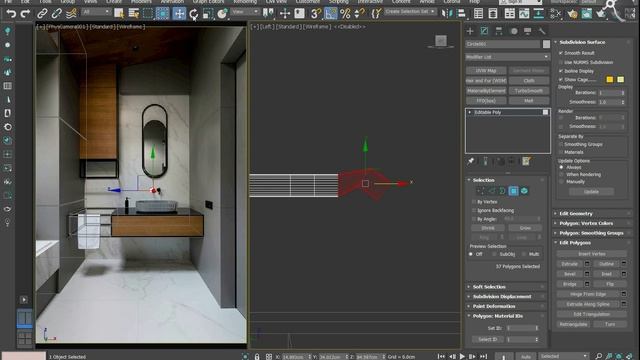Click second light-yellow cage color swatch
The width and height of the screenshot is (640, 360).
[x=620, y=80]
